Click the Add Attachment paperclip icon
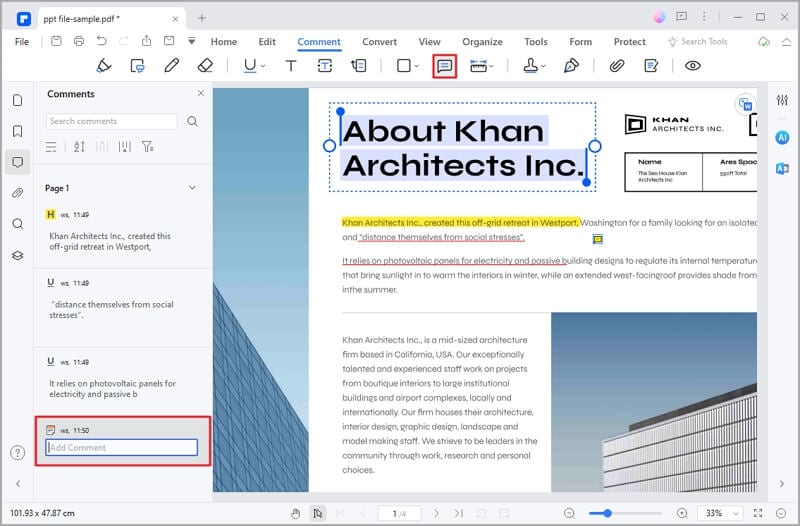 pos(617,66)
